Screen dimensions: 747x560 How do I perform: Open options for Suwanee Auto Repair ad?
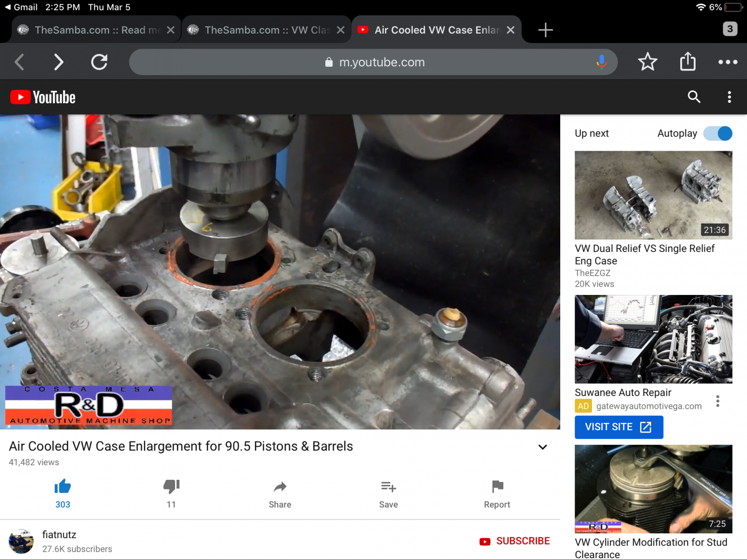718,401
